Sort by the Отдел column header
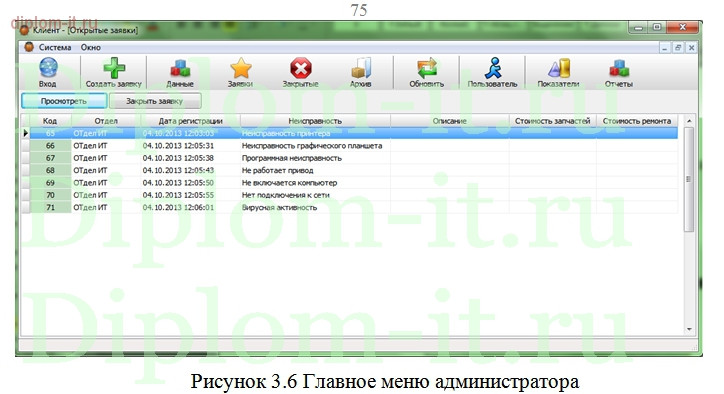Screen dimensions: 724x394 [106, 121]
